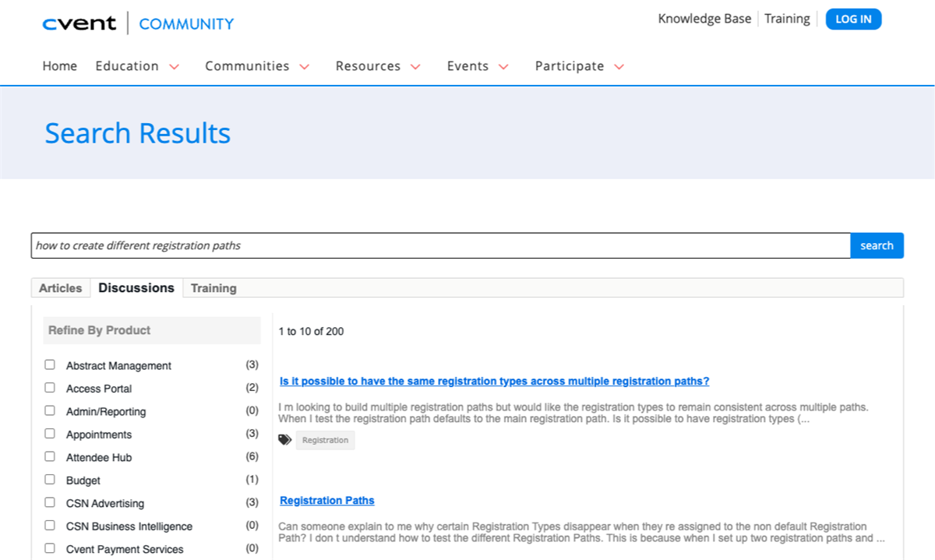Expand the Participate dropdown
935x560 pixels.
[579, 66]
